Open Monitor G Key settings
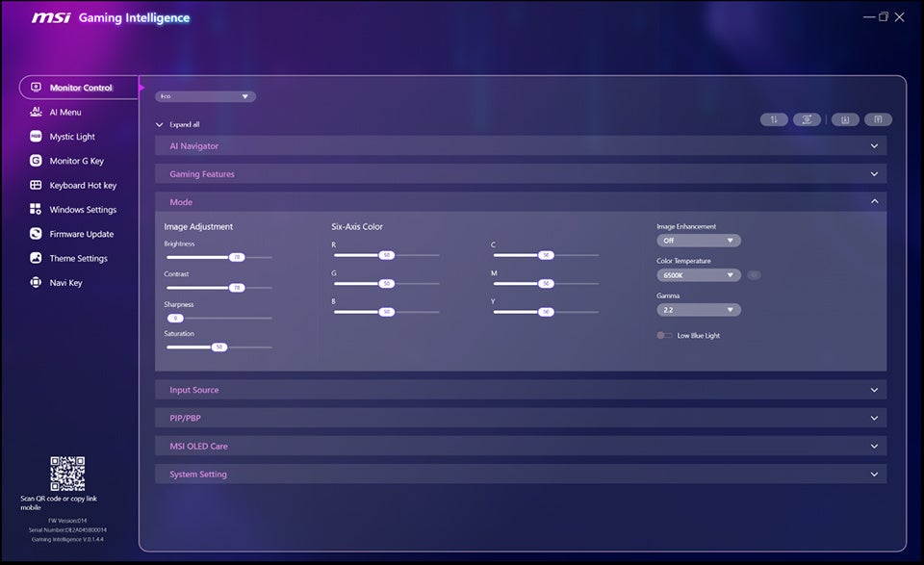 [78, 161]
